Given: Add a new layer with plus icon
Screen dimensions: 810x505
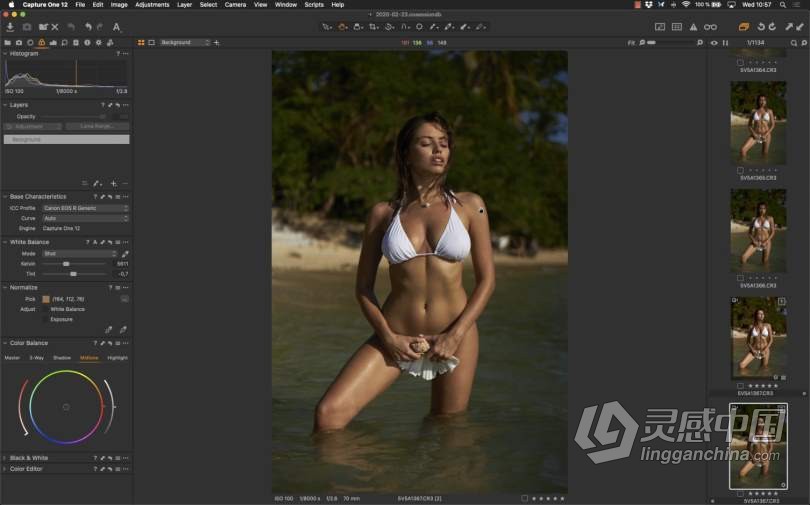Looking at the screenshot, I should [x=114, y=184].
